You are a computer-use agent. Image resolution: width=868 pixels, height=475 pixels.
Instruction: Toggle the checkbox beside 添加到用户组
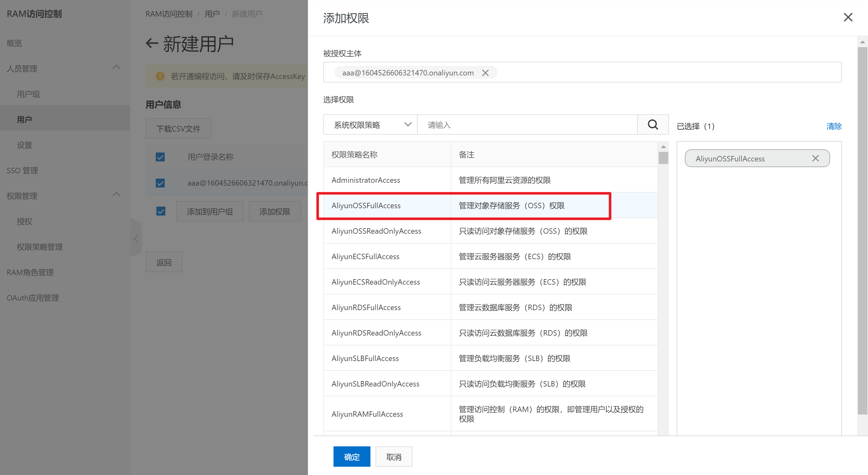click(161, 211)
